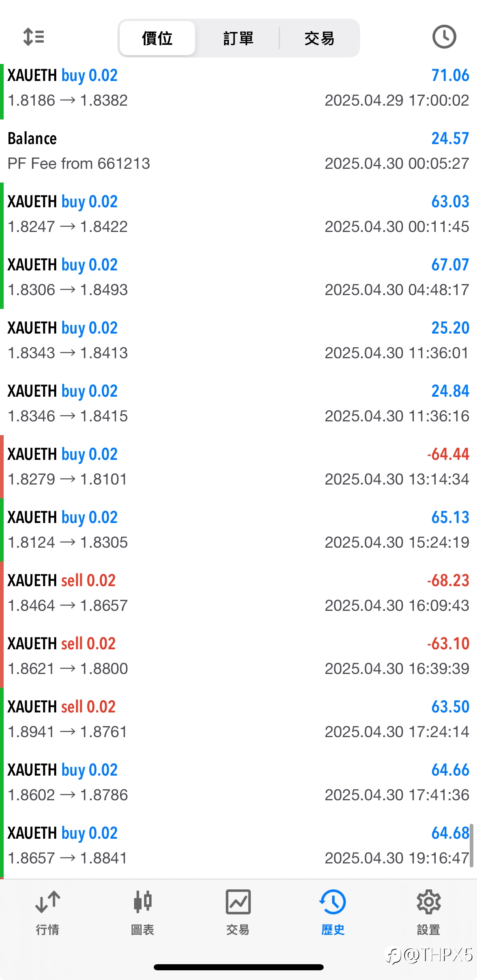Select trade with profit 67.07

point(238,277)
